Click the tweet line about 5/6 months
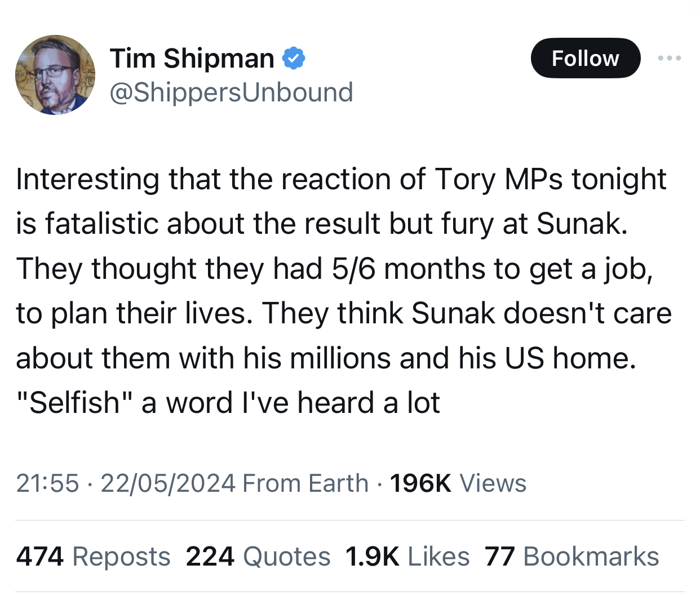This screenshot has width=700, height=596. pyautogui.click(x=335, y=269)
